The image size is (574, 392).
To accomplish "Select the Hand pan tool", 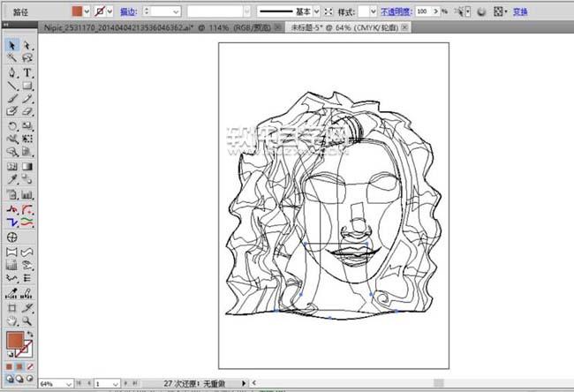I will 12,320.
